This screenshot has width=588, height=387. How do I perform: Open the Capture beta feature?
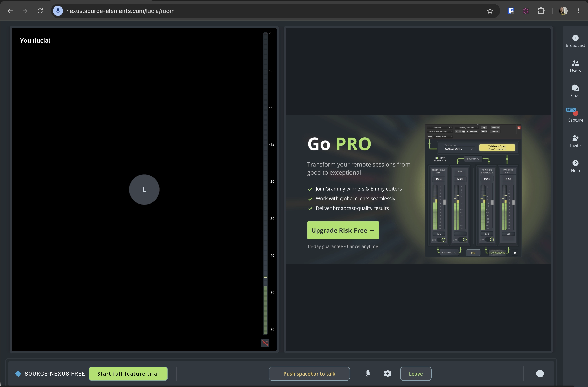point(575,115)
